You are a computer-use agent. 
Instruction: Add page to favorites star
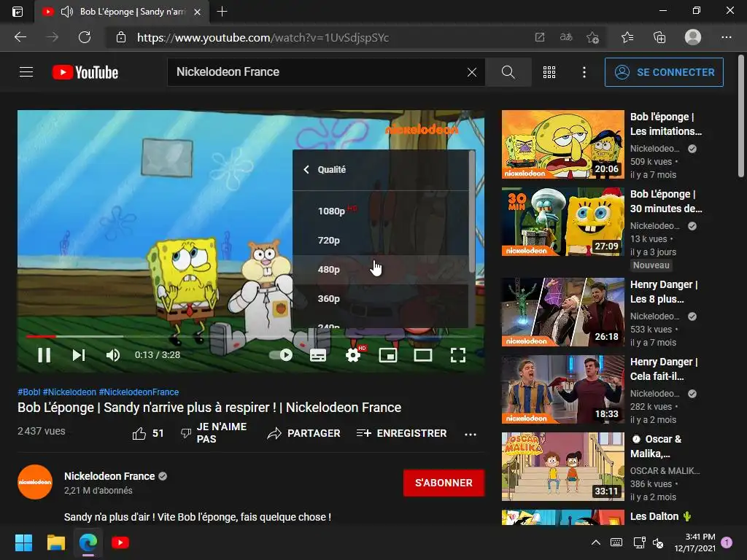592,37
